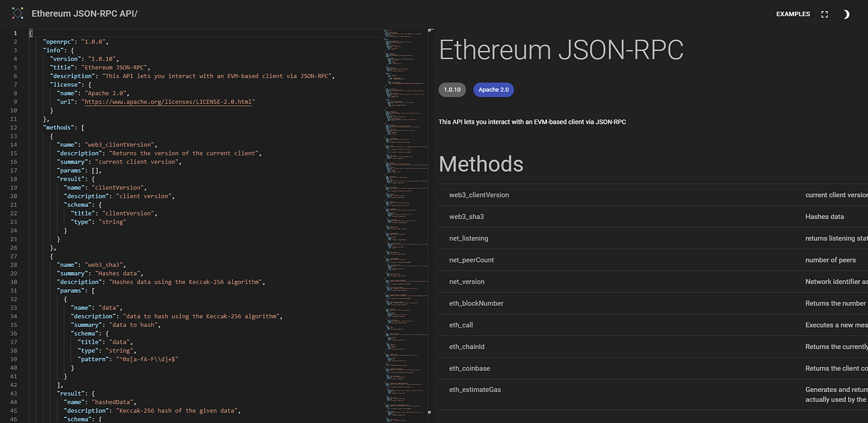Select the net_listening method
868x423 pixels.
coord(469,238)
